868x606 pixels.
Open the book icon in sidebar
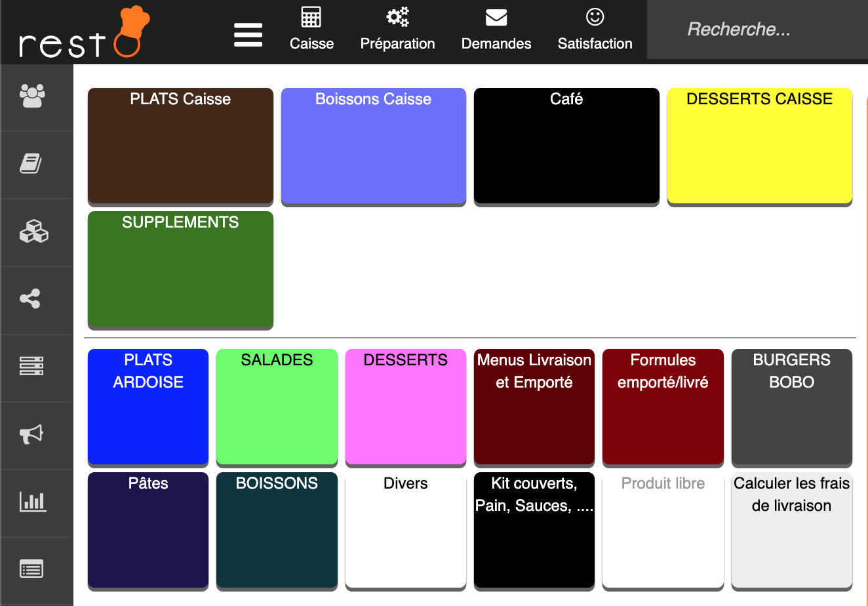pyautogui.click(x=31, y=163)
